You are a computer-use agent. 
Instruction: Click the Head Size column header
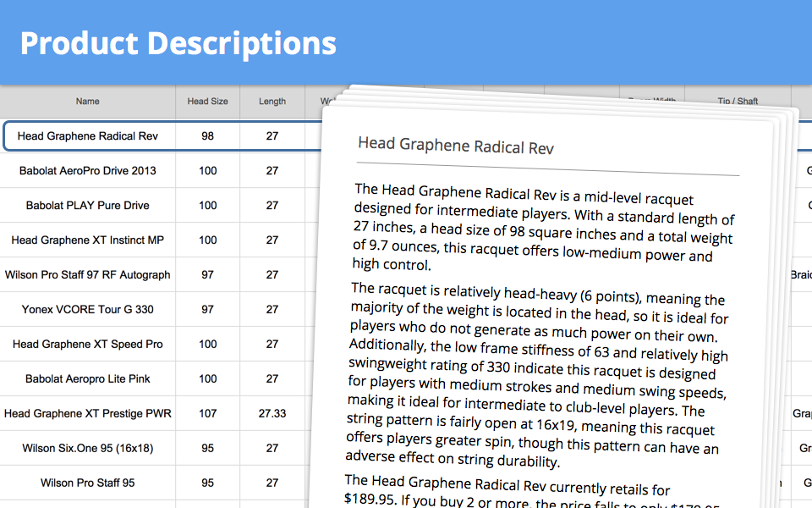208,102
